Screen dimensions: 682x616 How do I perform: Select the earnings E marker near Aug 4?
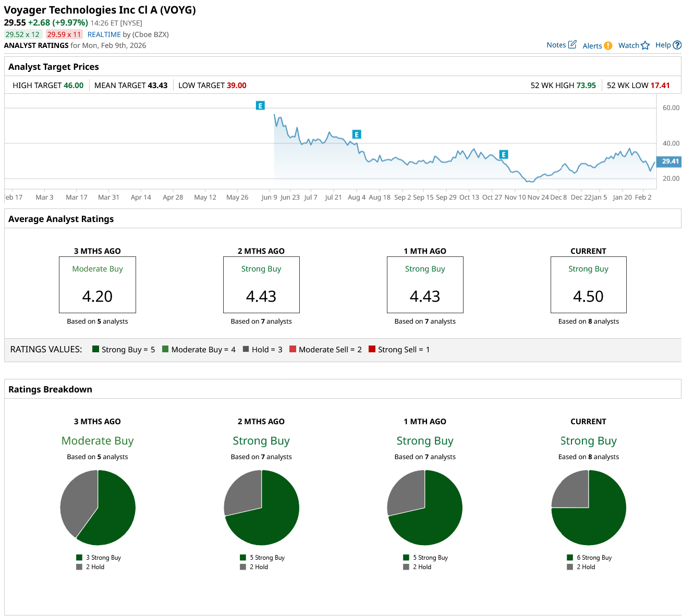[357, 134]
